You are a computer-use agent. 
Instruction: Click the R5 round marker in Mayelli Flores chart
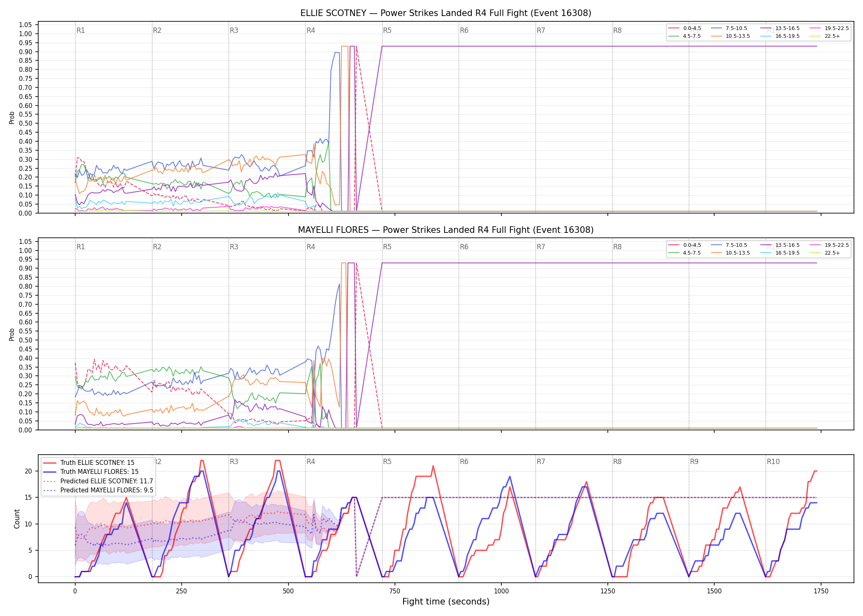[387, 247]
